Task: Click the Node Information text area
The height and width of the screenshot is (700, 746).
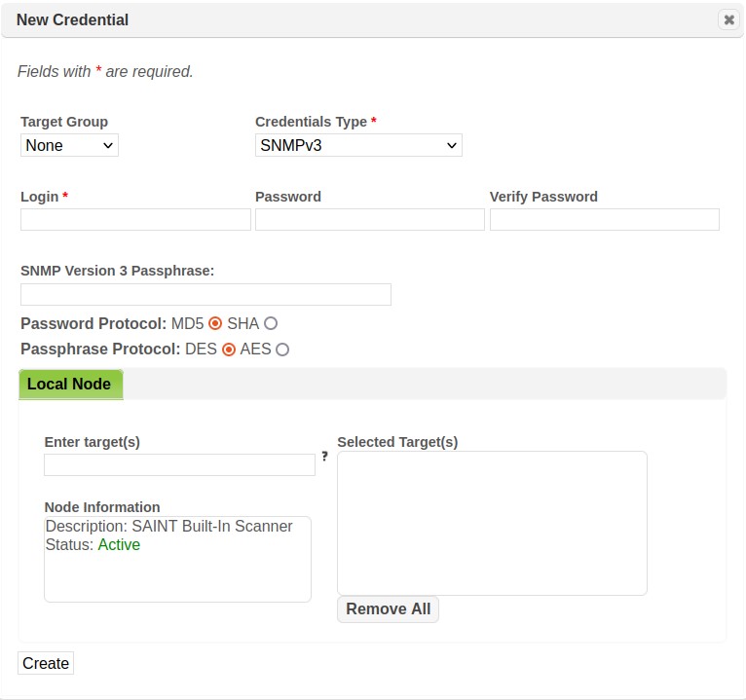Action: [177, 574]
